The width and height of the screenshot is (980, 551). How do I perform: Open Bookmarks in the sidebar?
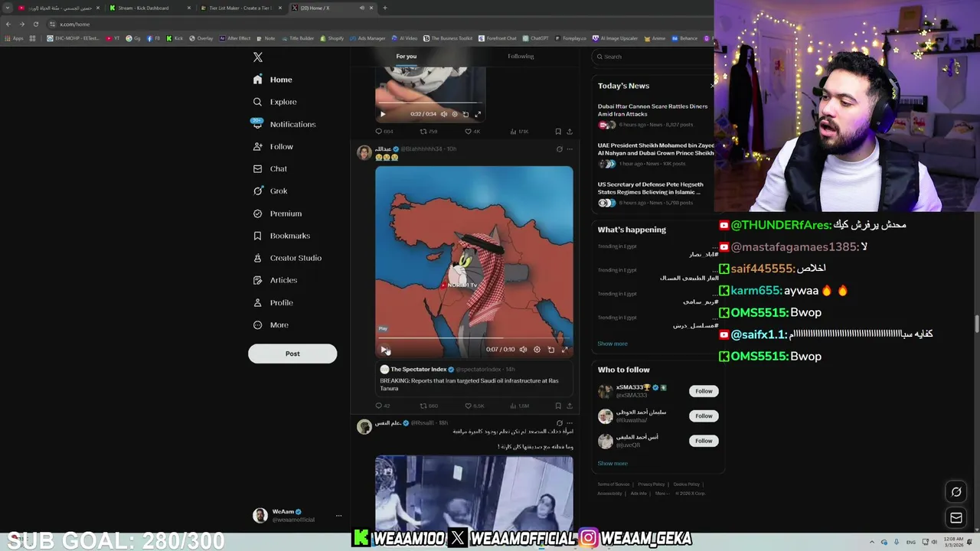click(281, 236)
